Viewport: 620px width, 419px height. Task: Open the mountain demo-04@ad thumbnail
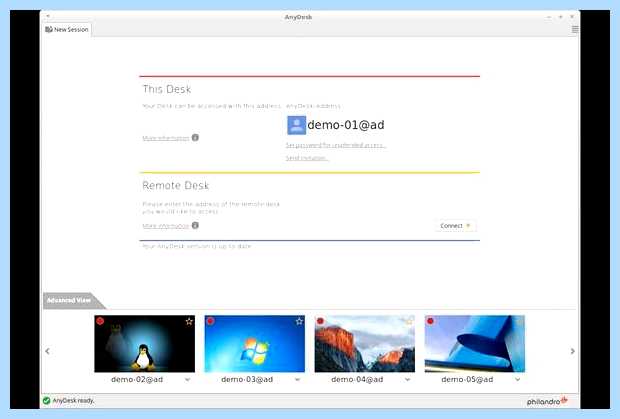tap(365, 344)
